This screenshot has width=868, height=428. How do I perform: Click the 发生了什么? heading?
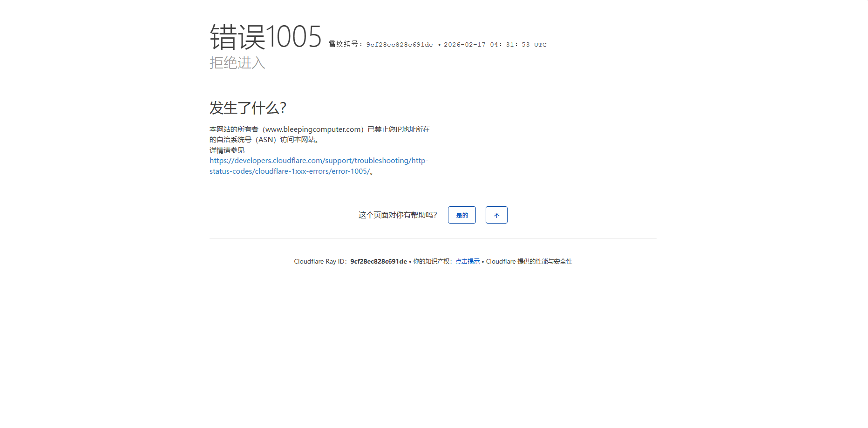[248, 108]
